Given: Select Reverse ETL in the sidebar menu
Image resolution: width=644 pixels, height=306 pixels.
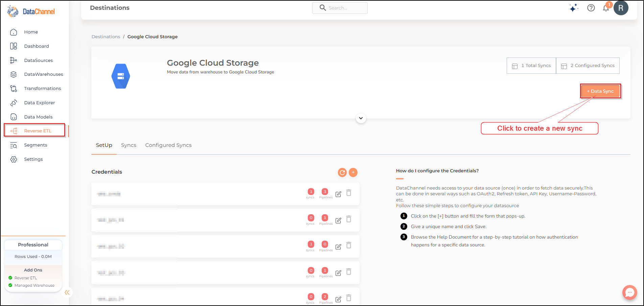Looking at the screenshot, I should pos(34,131).
